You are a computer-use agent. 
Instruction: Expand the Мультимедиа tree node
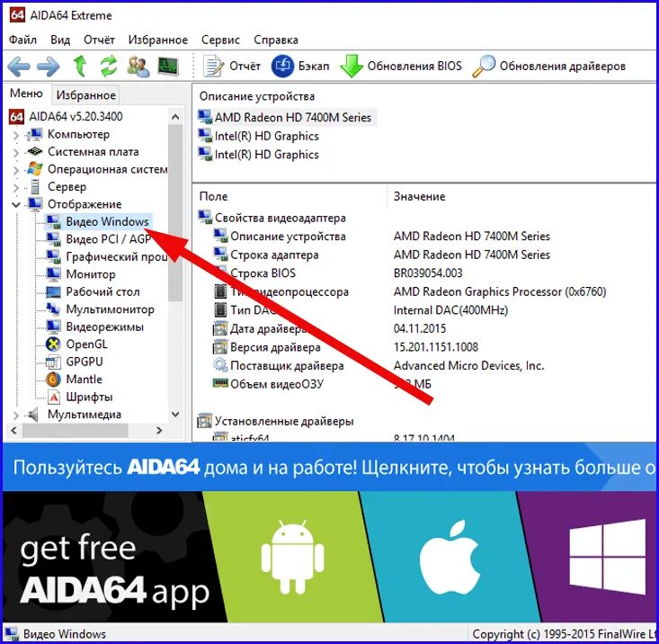[x=16, y=416]
